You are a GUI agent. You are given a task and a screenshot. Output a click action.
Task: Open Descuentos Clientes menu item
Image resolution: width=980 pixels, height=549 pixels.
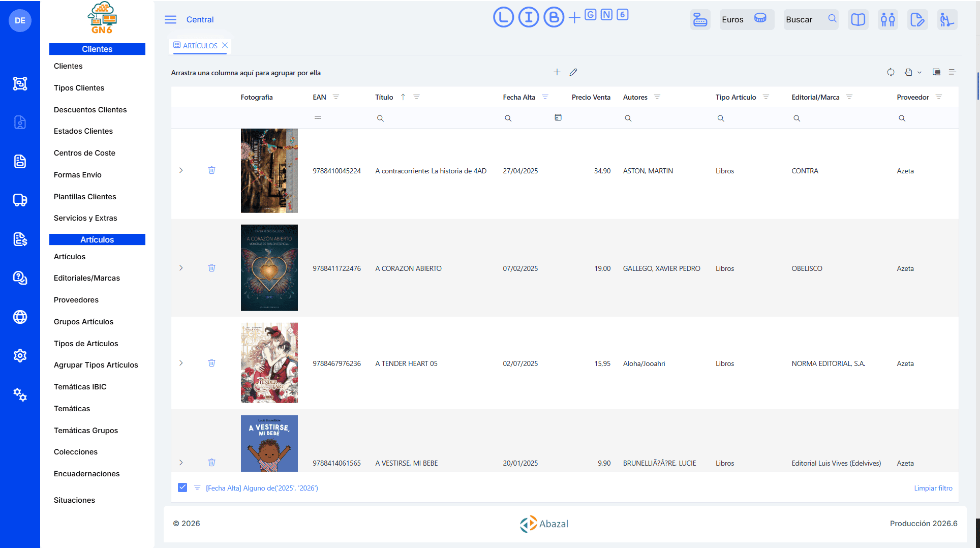tap(90, 110)
